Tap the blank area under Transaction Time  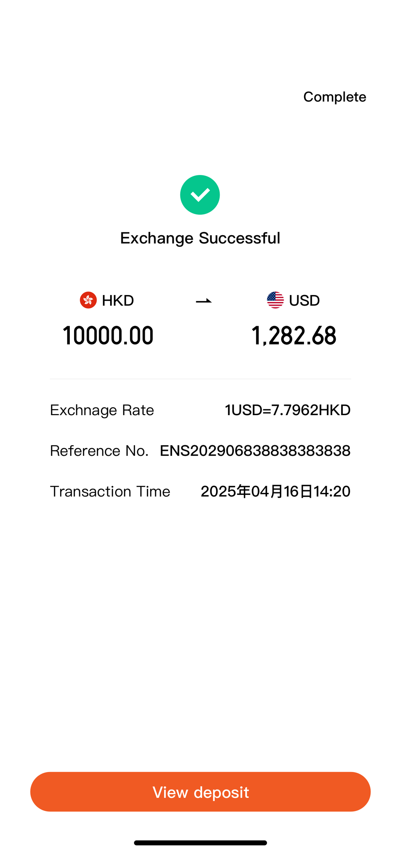click(200, 624)
